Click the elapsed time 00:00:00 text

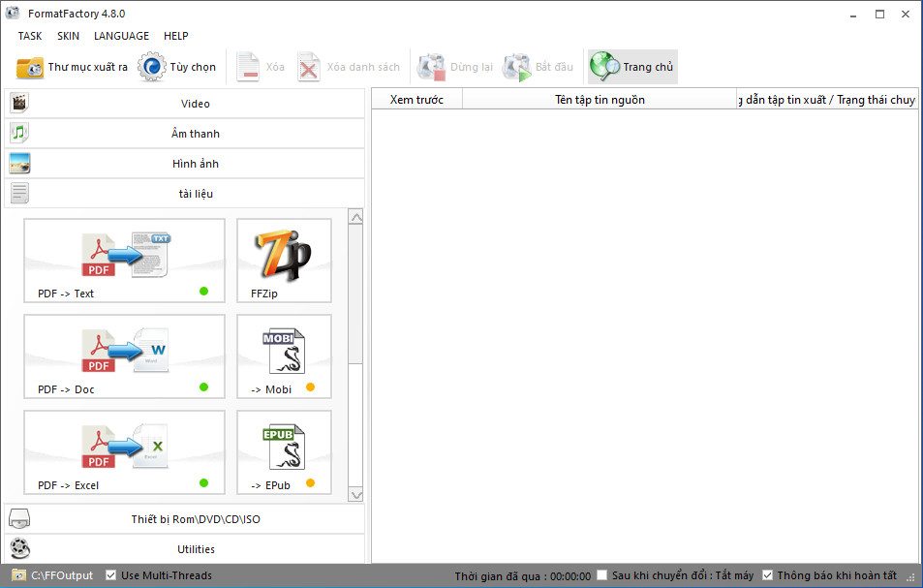(570, 576)
